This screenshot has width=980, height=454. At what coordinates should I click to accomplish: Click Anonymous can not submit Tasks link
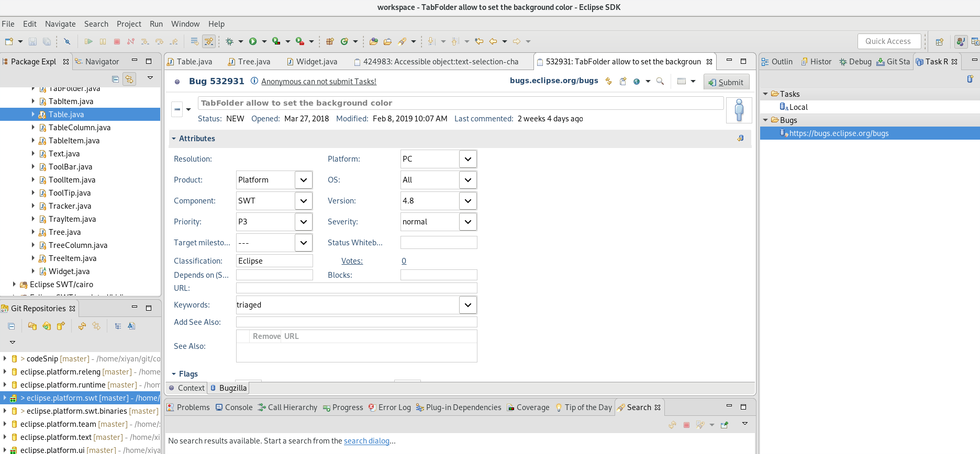point(319,82)
